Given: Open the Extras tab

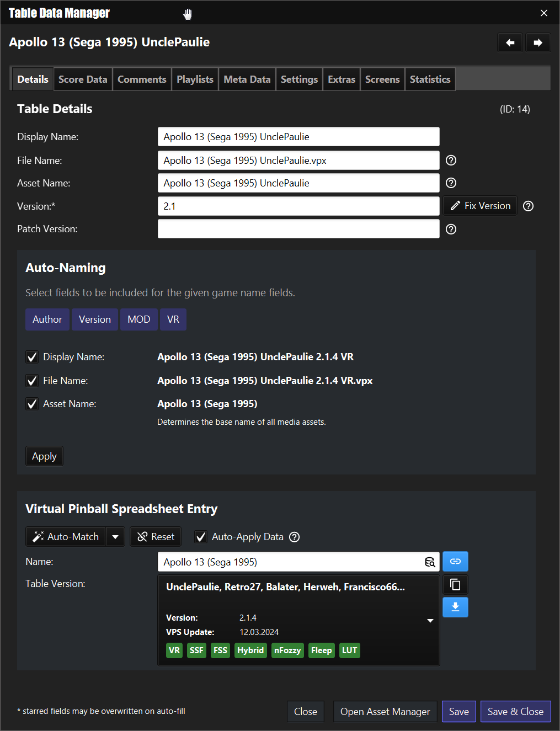Looking at the screenshot, I should [x=342, y=79].
